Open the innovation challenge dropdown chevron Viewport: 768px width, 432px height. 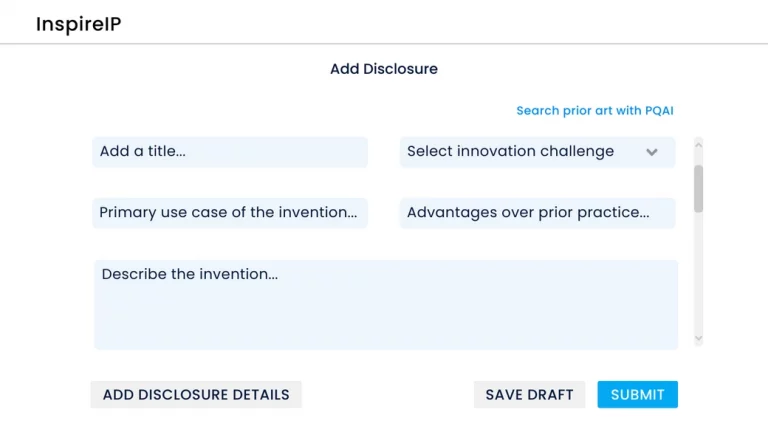pos(652,153)
